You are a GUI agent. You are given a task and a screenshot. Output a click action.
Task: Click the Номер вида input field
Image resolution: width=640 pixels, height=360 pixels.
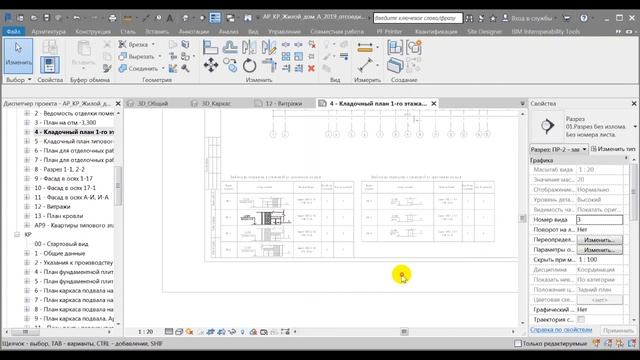pos(600,220)
